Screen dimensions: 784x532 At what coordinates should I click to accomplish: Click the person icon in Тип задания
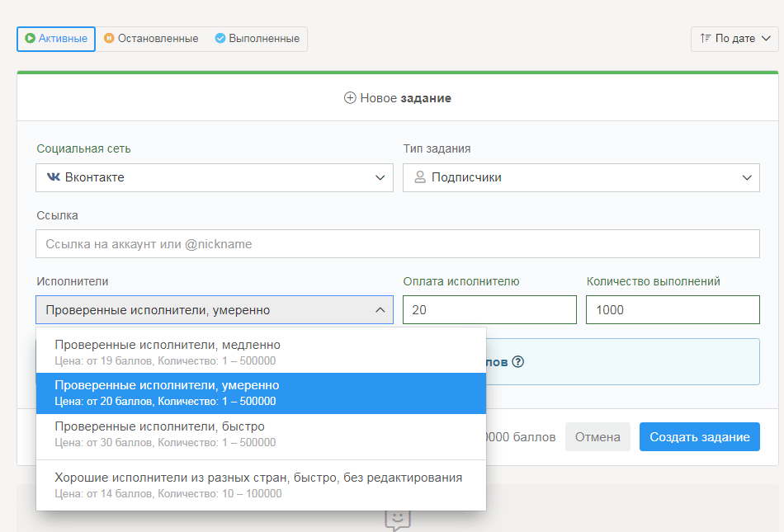pyautogui.click(x=420, y=177)
